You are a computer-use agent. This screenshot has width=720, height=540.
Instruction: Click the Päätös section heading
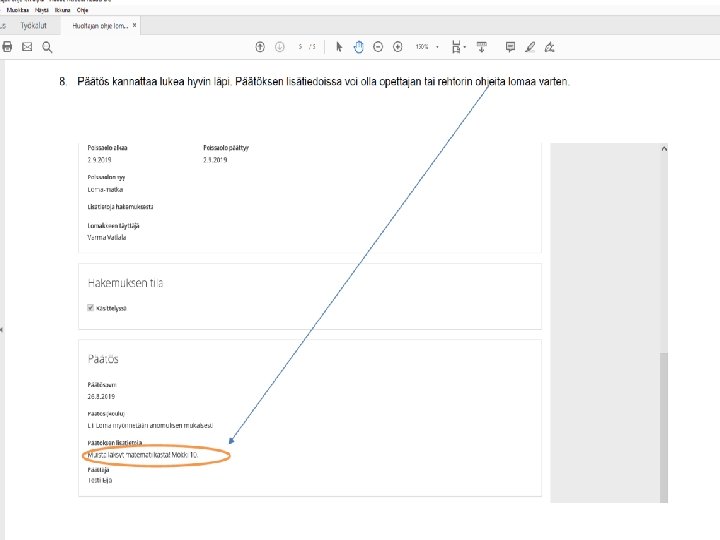coord(103,359)
